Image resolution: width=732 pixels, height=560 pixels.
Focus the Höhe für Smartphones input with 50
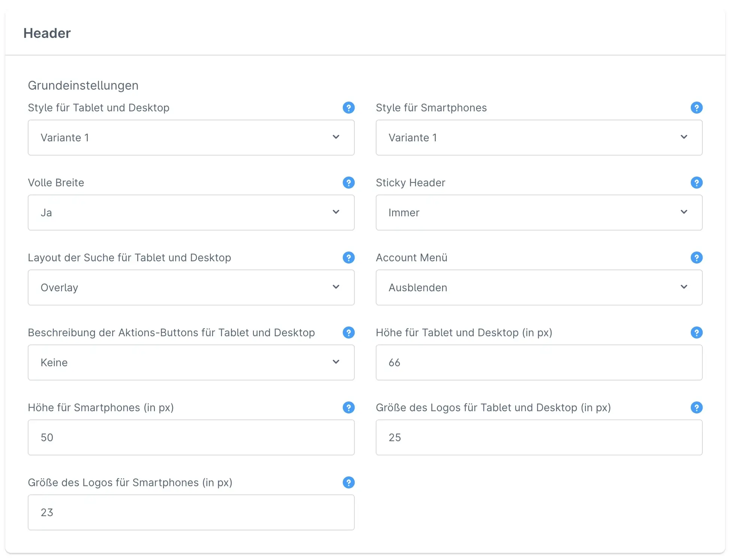191,437
